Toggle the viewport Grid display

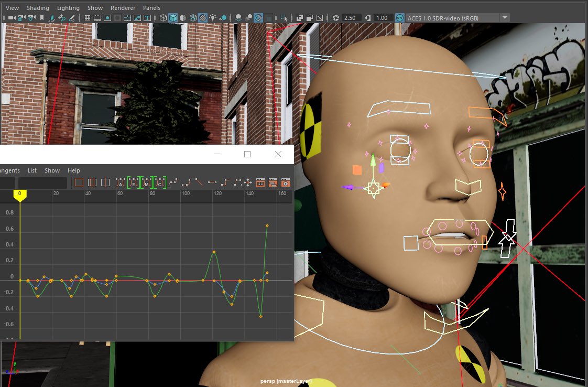pos(88,18)
